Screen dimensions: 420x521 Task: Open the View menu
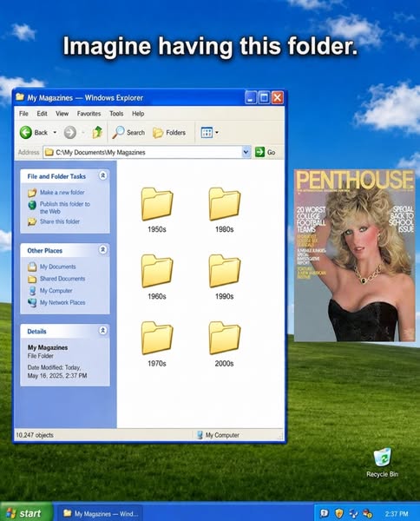(x=62, y=114)
